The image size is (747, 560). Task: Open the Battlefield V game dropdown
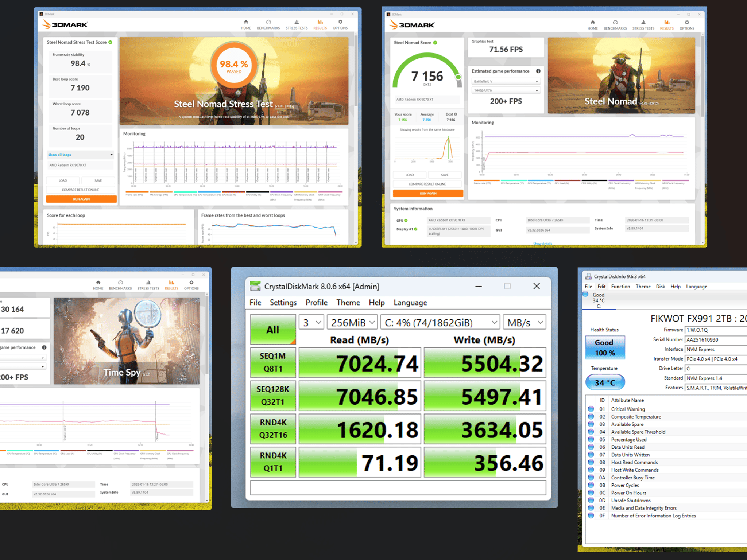(x=506, y=81)
